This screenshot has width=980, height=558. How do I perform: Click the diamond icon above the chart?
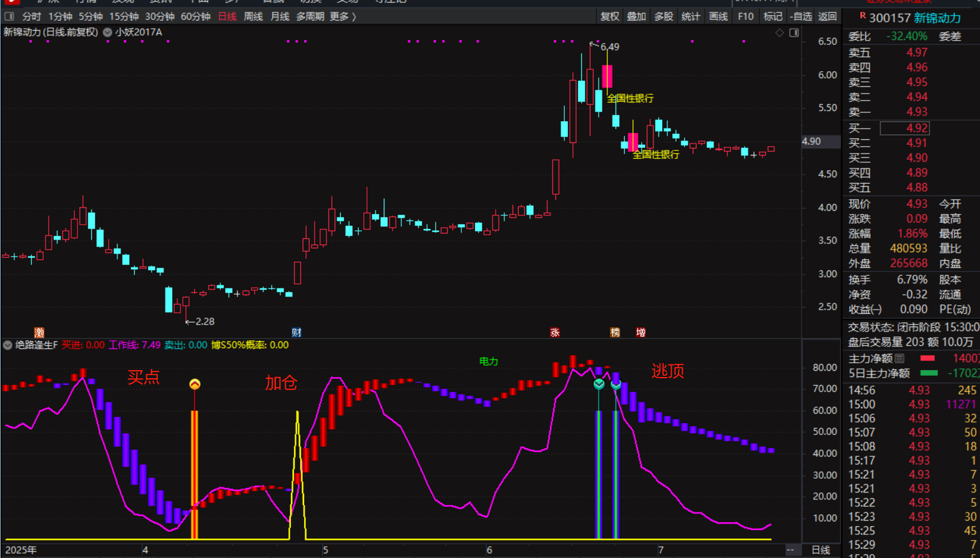point(780,32)
